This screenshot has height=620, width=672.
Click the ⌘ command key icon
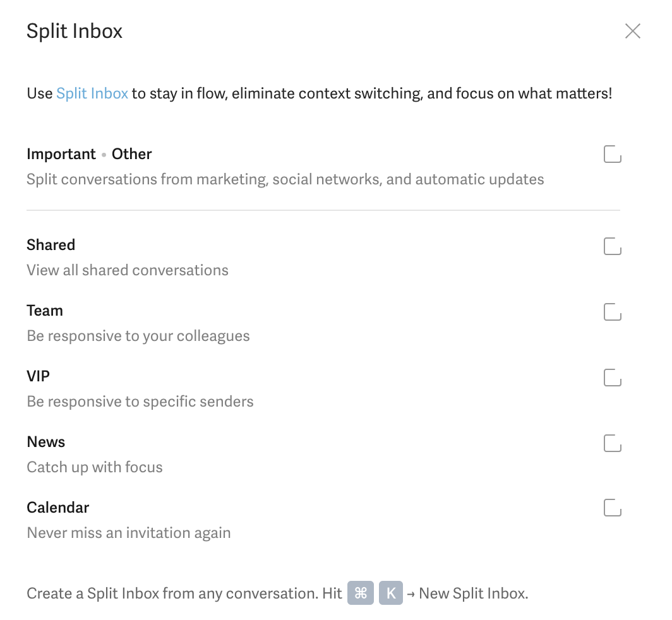point(361,593)
